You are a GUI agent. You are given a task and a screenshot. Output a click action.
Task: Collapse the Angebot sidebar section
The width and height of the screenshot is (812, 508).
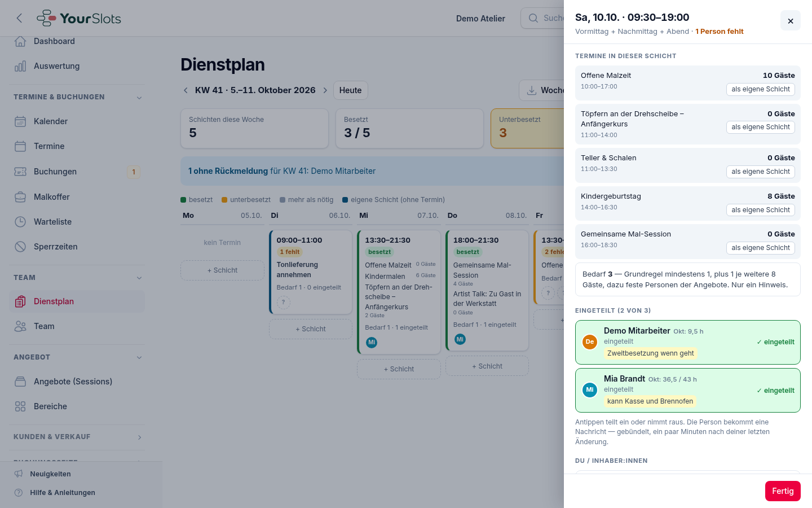pos(139,357)
